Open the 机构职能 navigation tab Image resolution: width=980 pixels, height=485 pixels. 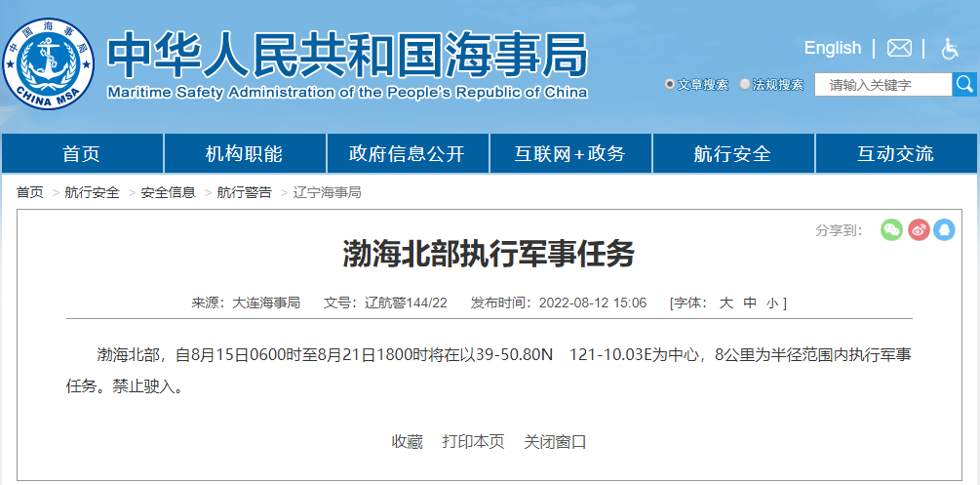[245, 153]
